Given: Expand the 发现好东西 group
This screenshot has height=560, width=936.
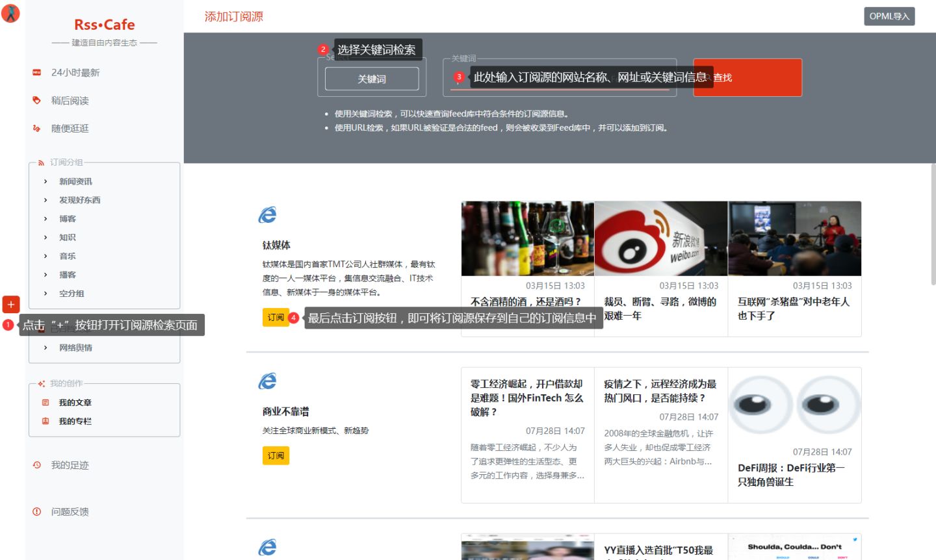Looking at the screenshot, I should pyautogui.click(x=45, y=200).
